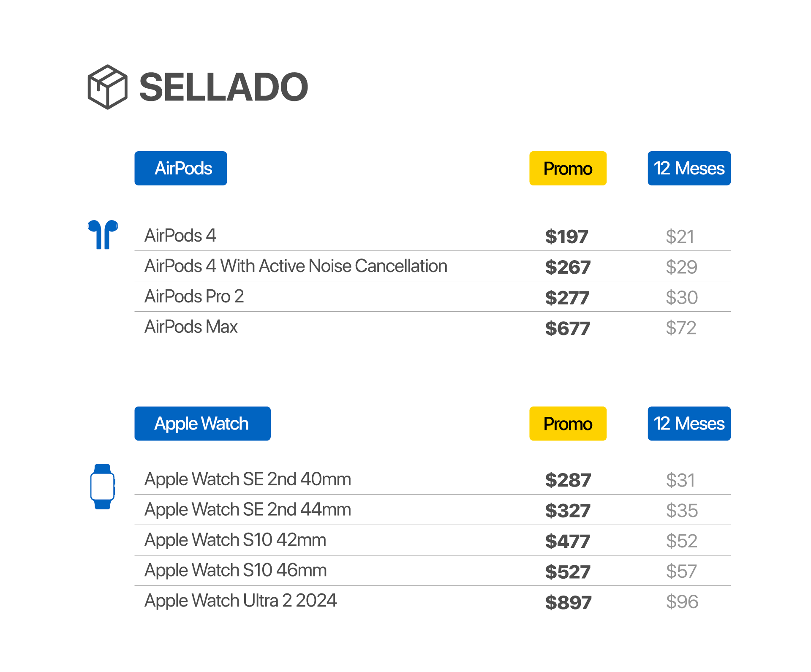The height and width of the screenshot is (672, 811).
Task: Click the Promo label in Apple Watch section
Action: [568, 424]
